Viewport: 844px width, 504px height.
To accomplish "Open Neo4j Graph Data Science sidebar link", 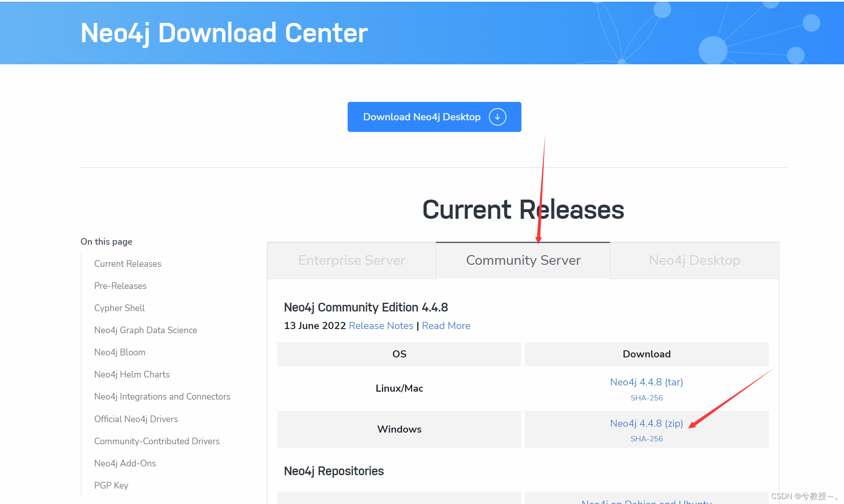I will coord(146,330).
